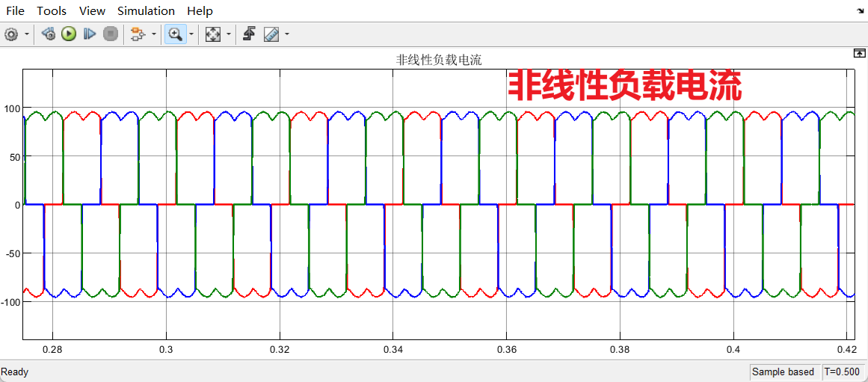Screen dimensions: 868x382
Task: Expand the Configuration Properties dropdown arrow
Action: coord(27,34)
